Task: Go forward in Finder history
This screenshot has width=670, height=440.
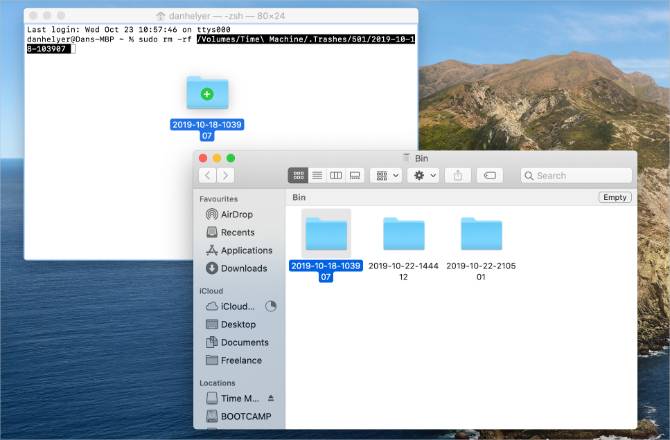Action: 226,175
